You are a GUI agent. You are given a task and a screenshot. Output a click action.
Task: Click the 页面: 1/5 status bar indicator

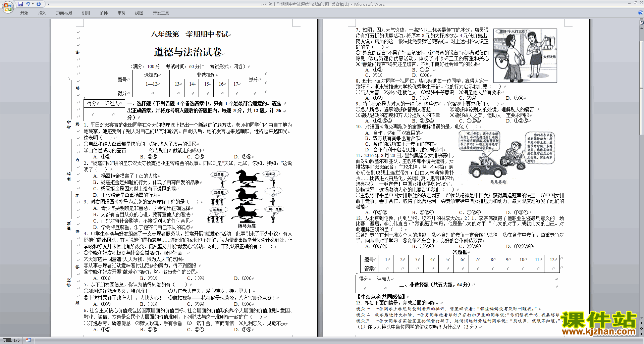point(11,340)
